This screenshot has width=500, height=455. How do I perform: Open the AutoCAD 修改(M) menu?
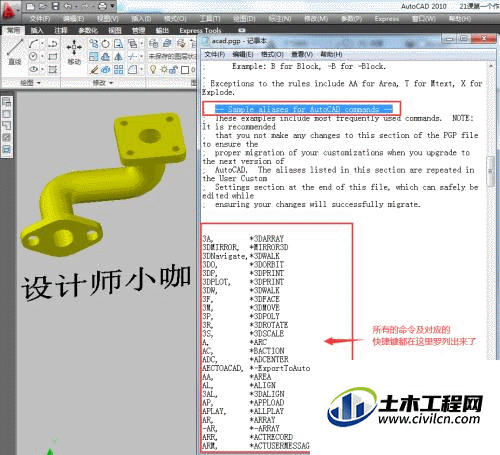(316, 19)
